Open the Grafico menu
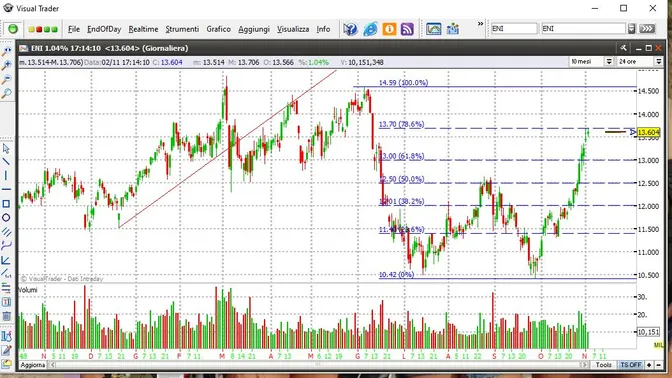672x378 pixels. (x=219, y=29)
